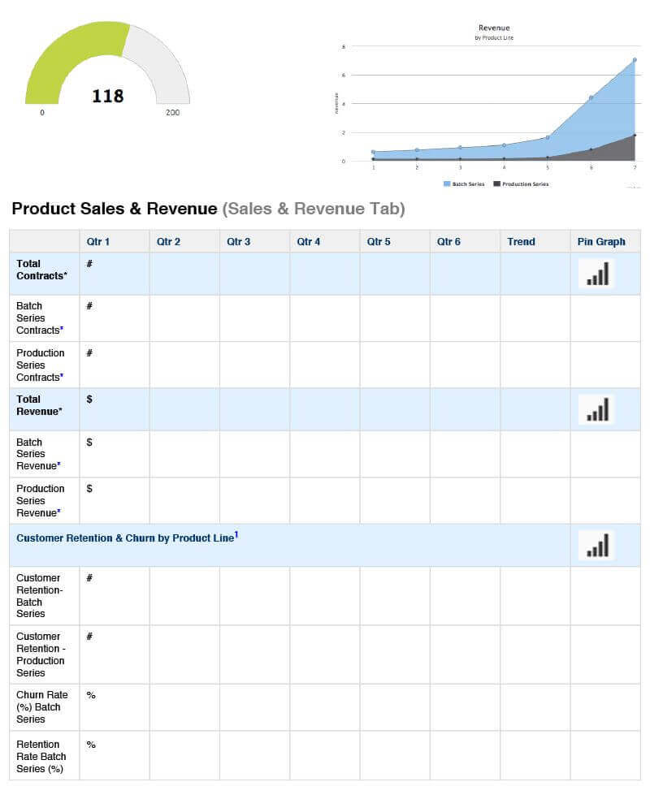Open the Customer Retention & Churn pin graph
This screenshot has width=650, height=812.
point(596,546)
